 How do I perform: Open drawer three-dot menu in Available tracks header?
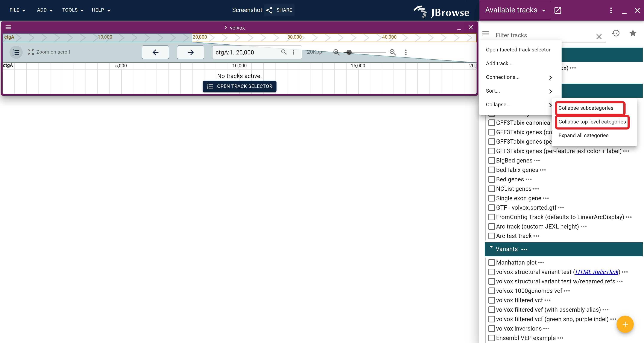pyautogui.click(x=611, y=10)
